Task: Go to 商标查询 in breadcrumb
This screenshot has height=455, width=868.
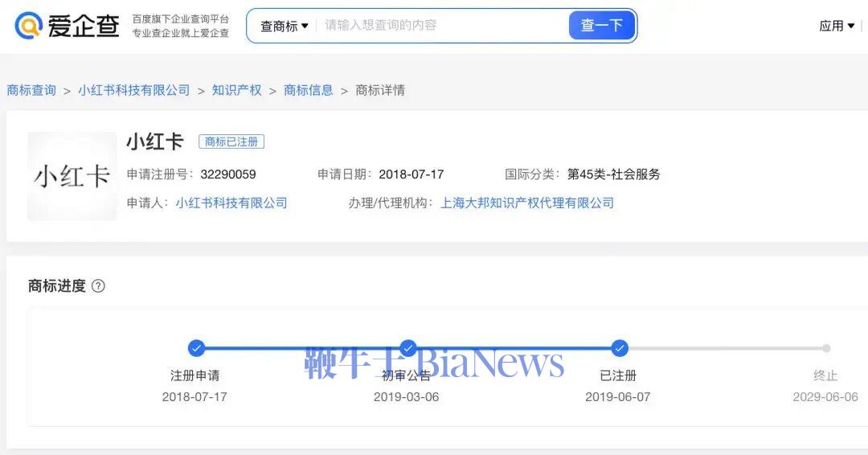Action: click(x=31, y=90)
